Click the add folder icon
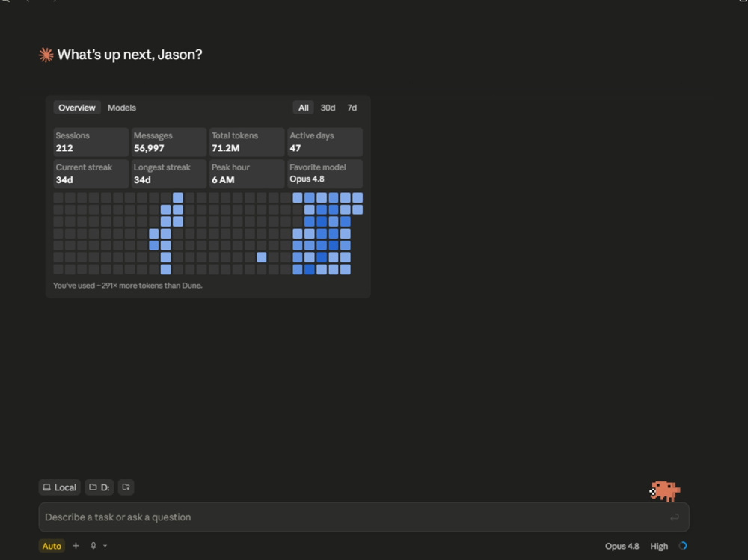 pos(126,487)
